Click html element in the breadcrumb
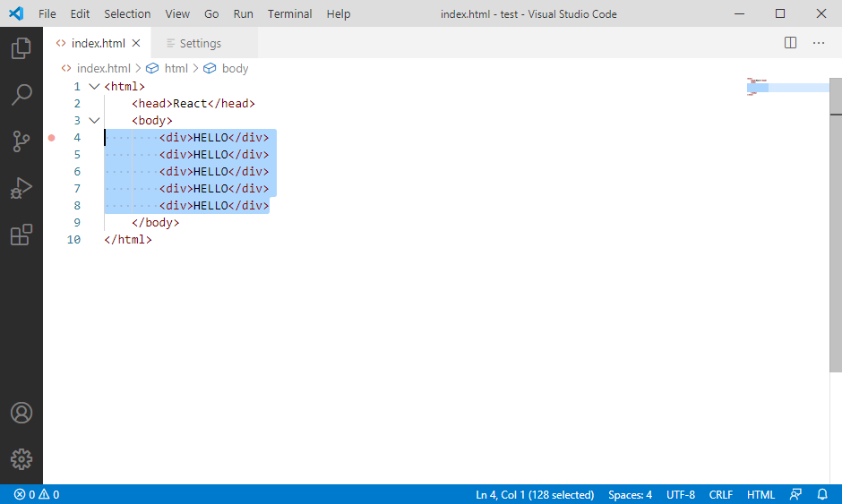The image size is (842, 504). click(176, 69)
